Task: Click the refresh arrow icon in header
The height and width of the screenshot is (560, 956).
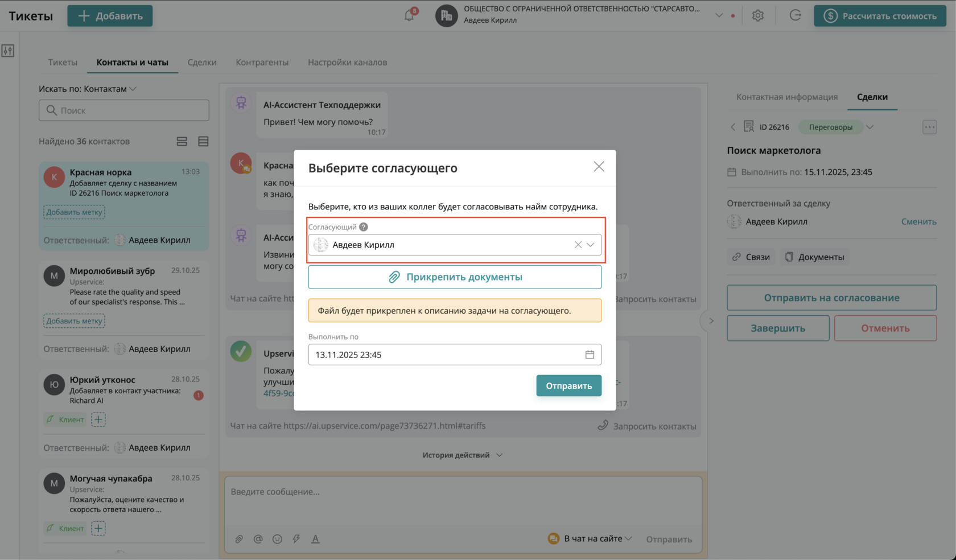Action: (x=795, y=15)
